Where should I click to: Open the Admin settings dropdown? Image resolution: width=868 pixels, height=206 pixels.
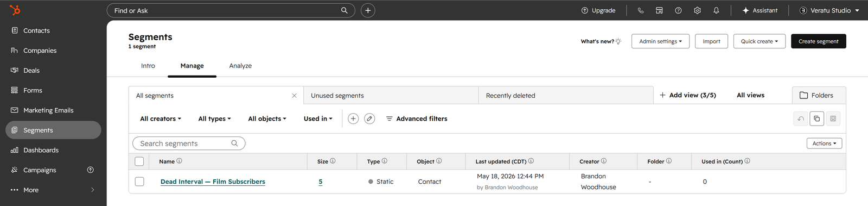coord(660,41)
